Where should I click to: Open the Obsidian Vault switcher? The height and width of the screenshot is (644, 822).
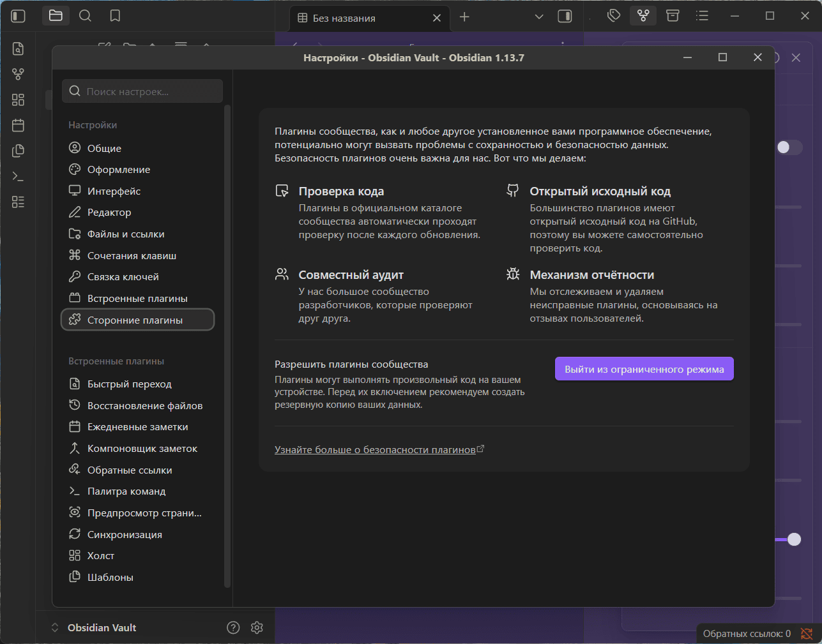(x=94, y=627)
